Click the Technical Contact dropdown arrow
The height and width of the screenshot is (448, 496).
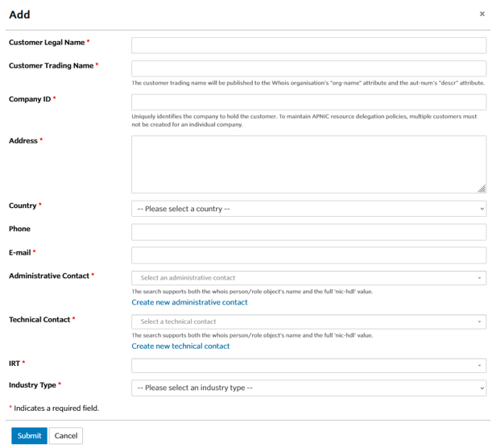click(481, 322)
